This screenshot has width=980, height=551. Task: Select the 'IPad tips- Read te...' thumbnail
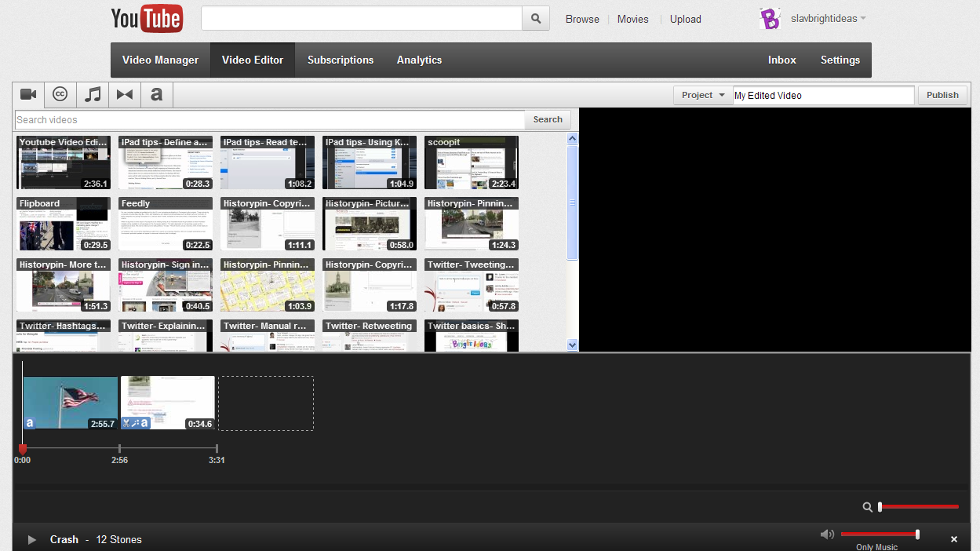[268, 162]
